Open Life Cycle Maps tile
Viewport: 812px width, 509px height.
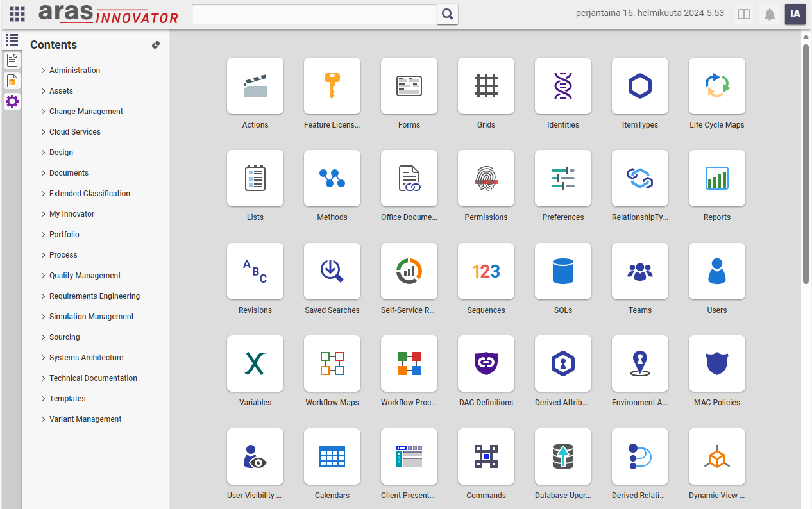click(717, 87)
